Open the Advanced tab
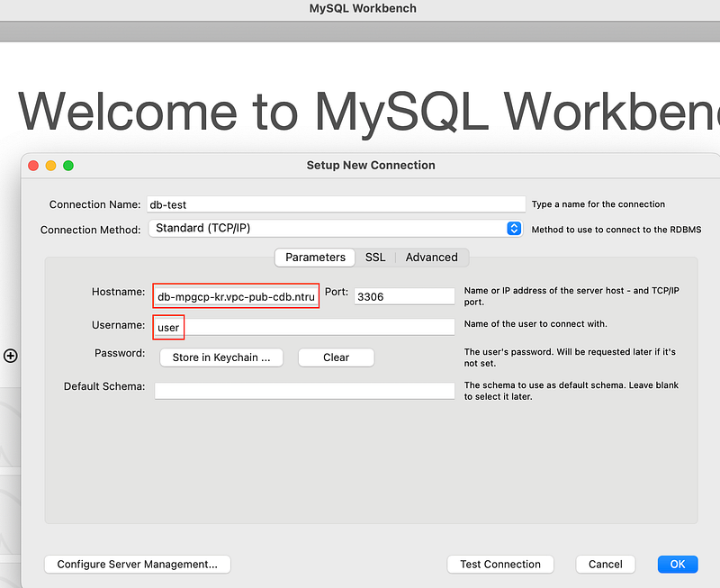 432,258
